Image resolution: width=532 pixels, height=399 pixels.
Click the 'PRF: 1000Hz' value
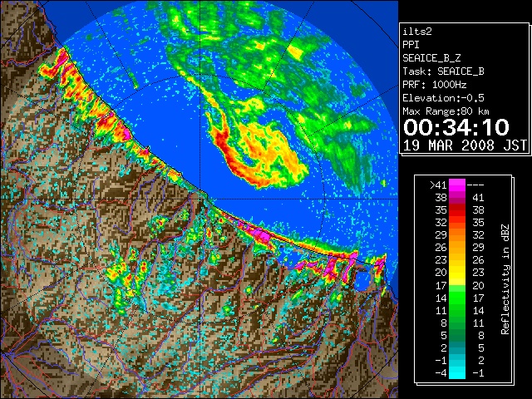[x=434, y=85]
